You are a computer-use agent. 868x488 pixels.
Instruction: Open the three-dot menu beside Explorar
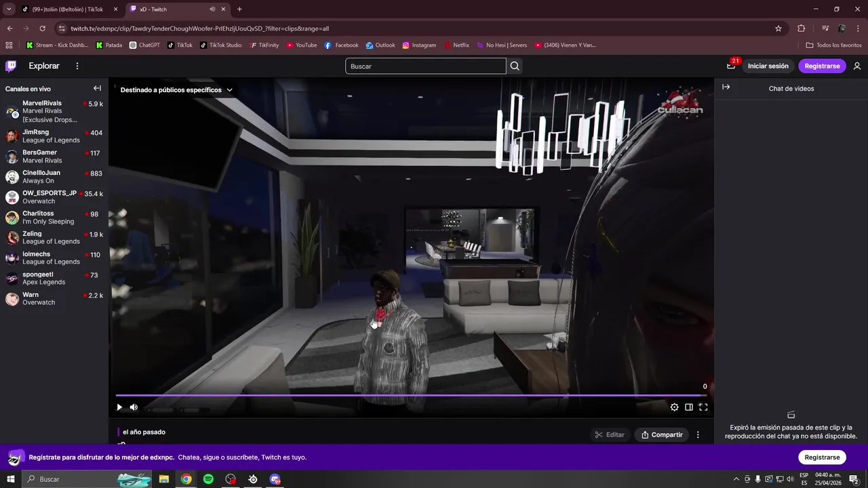pos(77,66)
